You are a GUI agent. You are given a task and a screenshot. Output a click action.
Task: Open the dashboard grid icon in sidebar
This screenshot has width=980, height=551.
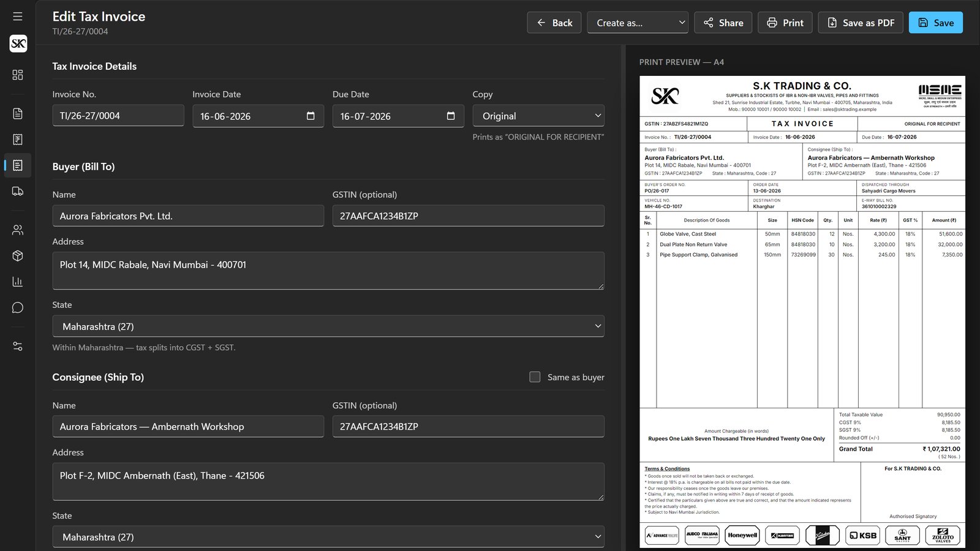pyautogui.click(x=18, y=75)
